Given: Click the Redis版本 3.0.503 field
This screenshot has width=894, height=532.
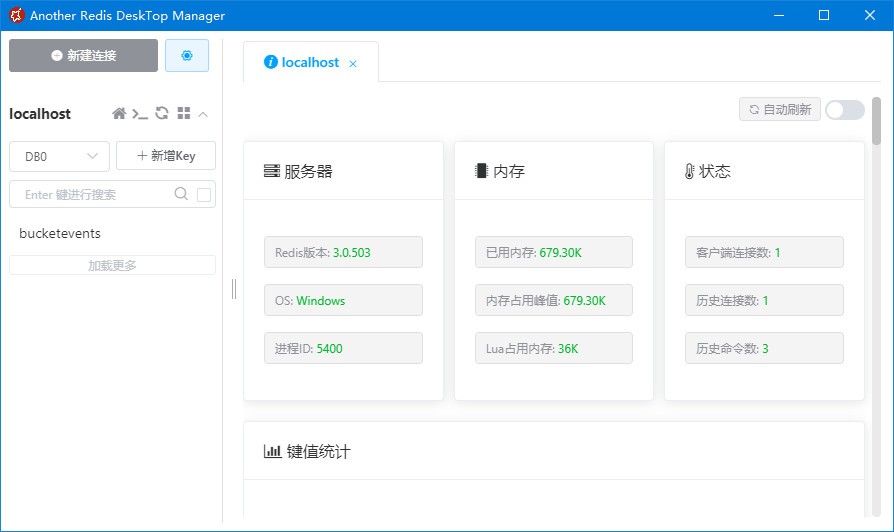Looking at the screenshot, I should (x=343, y=252).
